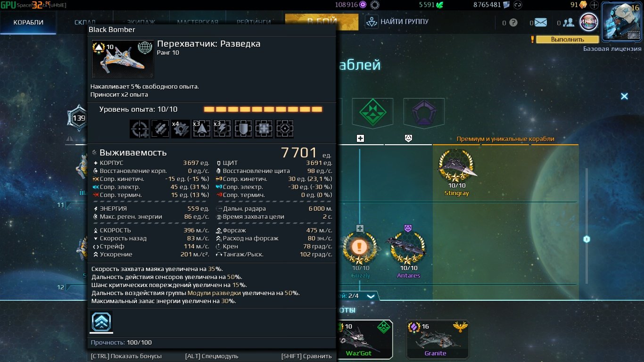Open the mail envelope icon
The width and height of the screenshot is (644, 362).
click(x=541, y=22)
